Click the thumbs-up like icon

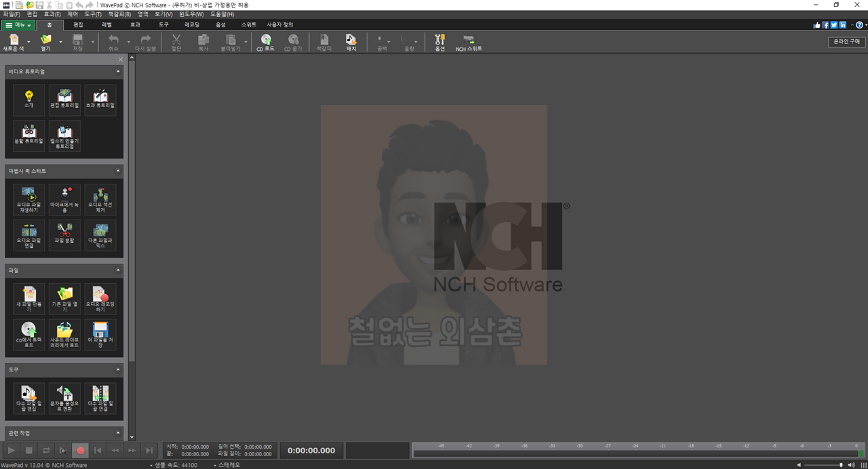pyautogui.click(x=818, y=25)
